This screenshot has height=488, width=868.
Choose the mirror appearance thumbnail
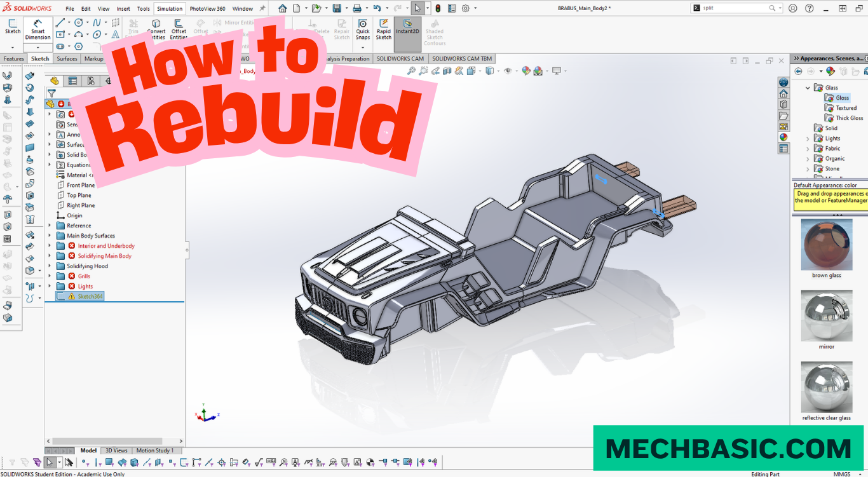click(826, 316)
